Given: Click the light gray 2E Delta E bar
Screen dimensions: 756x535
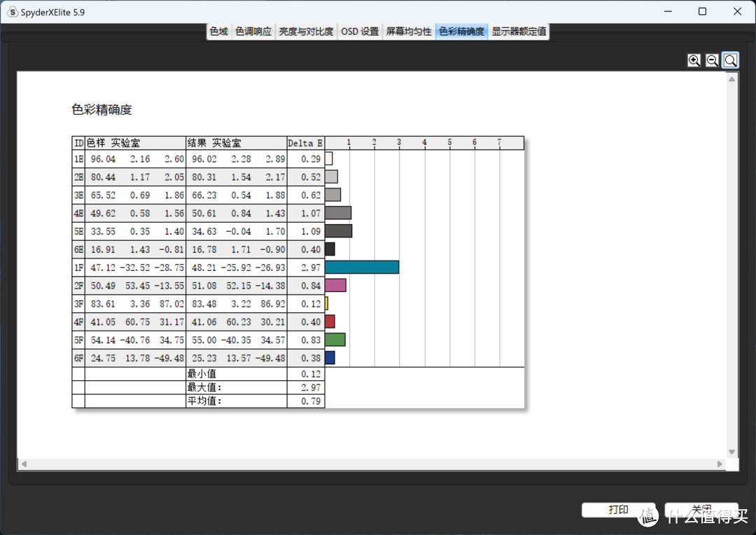Looking at the screenshot, I should click(x=331, y=176).
